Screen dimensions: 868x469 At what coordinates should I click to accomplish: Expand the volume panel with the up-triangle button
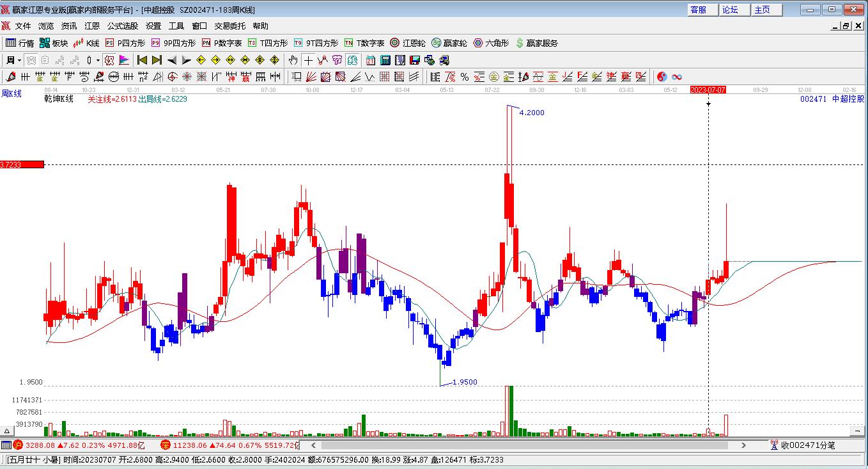(x=7, y=432)
